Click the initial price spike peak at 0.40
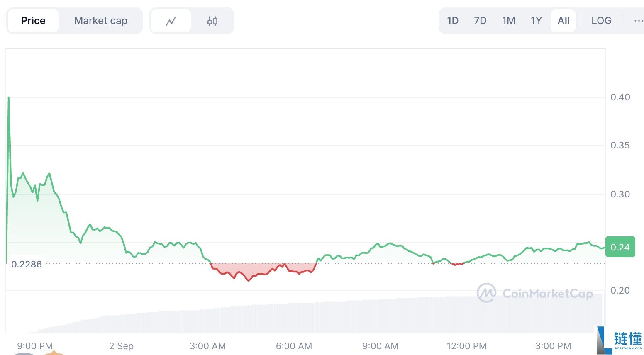 click(9, 98)
